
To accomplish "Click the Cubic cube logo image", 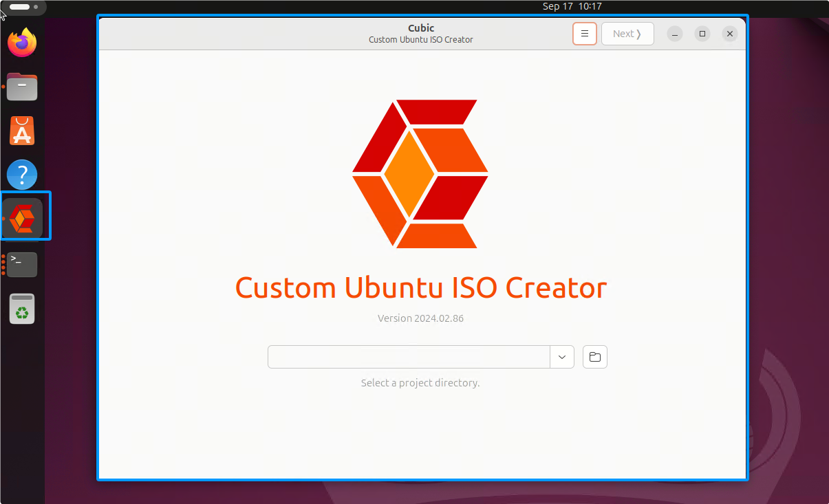I will (x=420, y=174).
